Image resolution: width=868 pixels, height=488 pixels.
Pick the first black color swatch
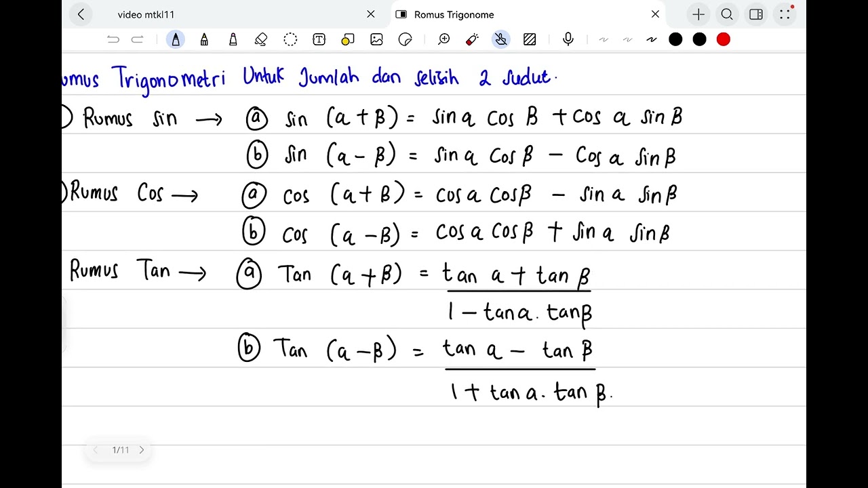point(675,40)
